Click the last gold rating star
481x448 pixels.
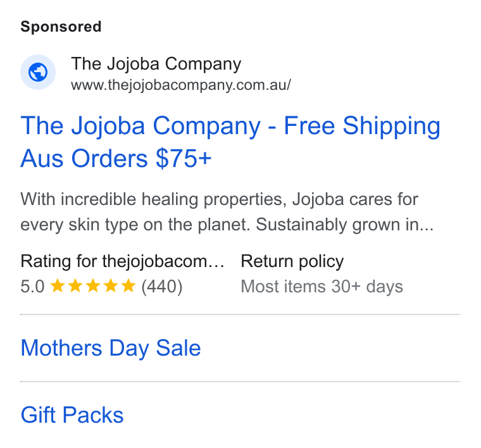(128, 286)
